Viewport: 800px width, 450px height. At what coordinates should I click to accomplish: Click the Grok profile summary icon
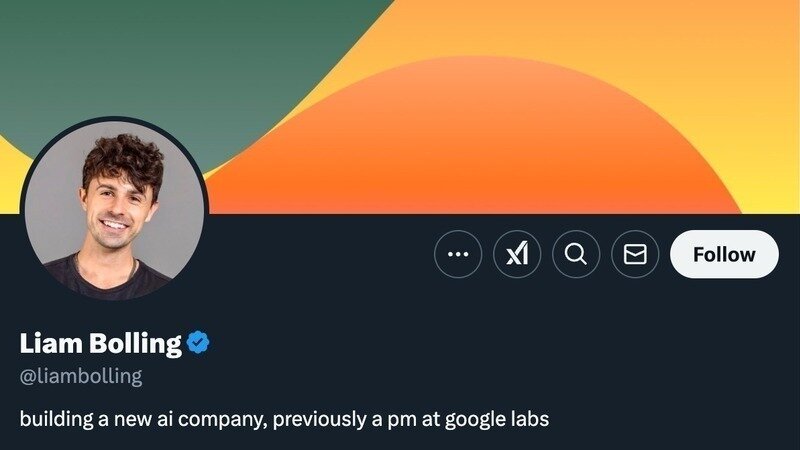[517, 255]
